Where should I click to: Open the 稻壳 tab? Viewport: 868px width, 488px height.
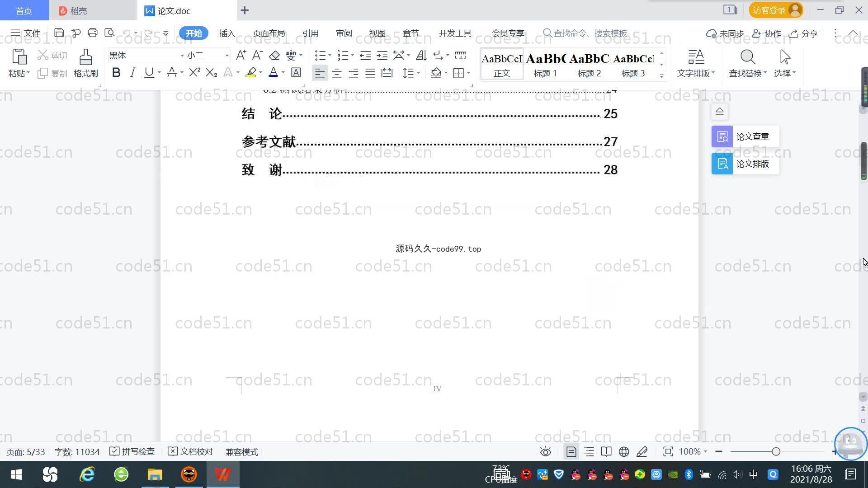tap(93, 10)
